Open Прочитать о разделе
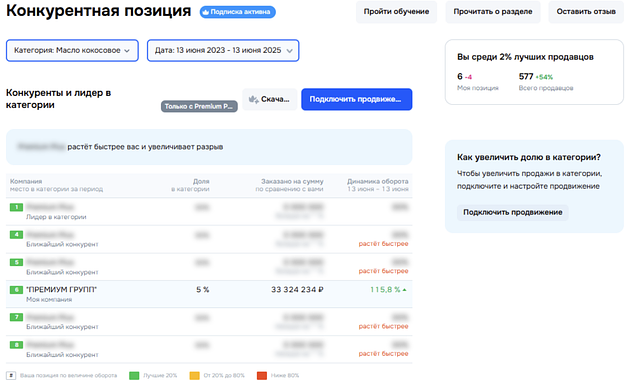628x390 pixels. 493,12
